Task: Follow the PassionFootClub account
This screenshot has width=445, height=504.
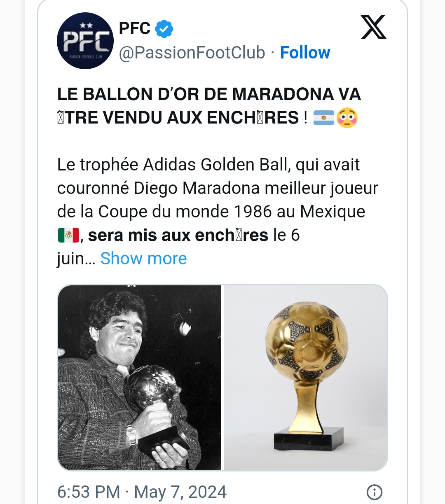Action: pos(305,53)
